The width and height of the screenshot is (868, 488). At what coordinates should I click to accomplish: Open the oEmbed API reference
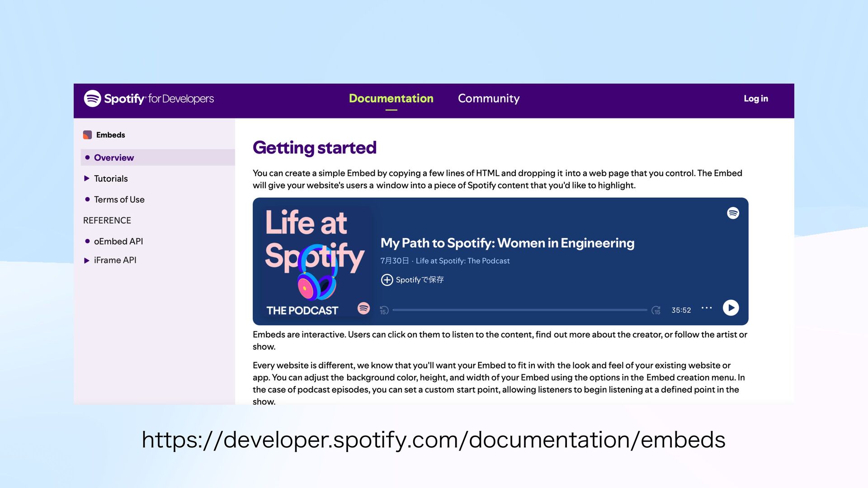pyautogui.click(x=118, y=242)
